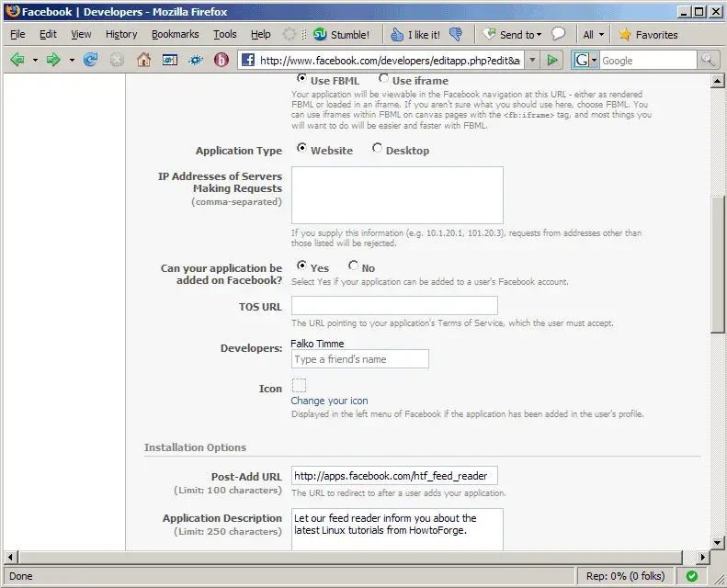Image resolution: width=727 pixels, height=588 pixels.
Task: Choose 'Desktop' application type
Action: [x=377, y=148]
